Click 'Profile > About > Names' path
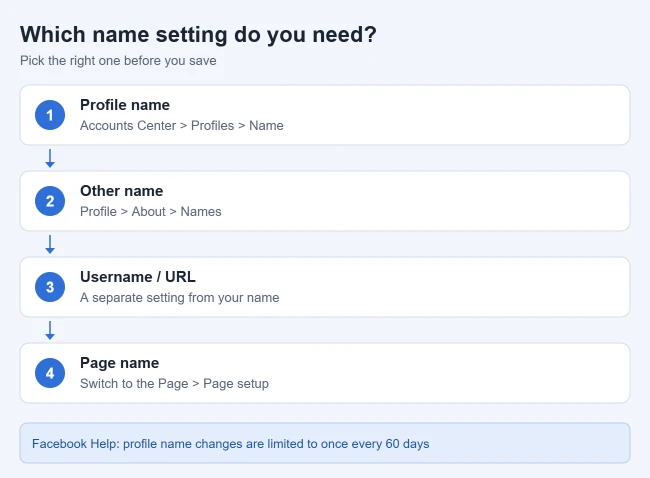This screenshot has width=650, height=478. click(150, 211)
